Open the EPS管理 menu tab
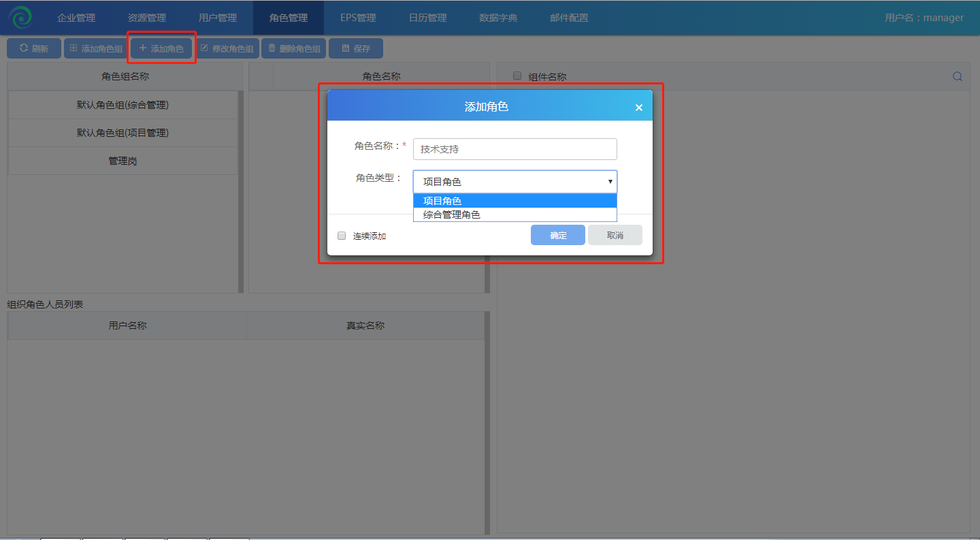 (358, 18)
